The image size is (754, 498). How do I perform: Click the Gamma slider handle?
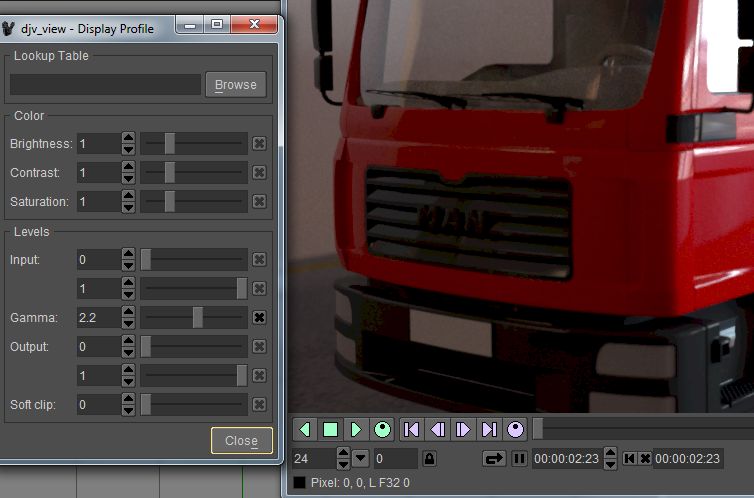pos(198,318)
